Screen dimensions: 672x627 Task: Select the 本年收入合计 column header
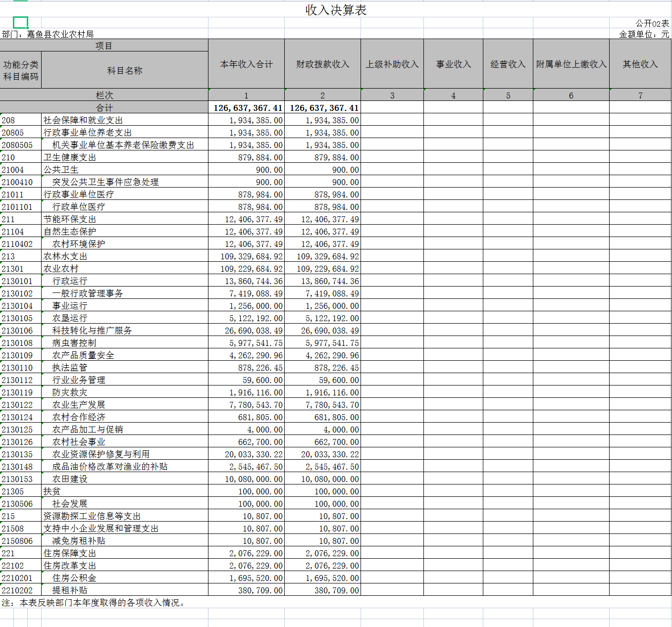pos(246,64)
